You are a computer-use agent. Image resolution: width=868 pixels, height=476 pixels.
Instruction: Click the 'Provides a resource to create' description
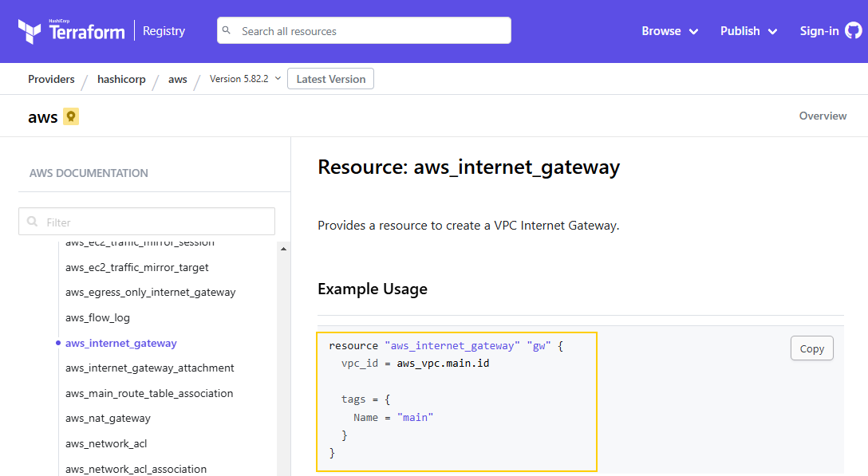click(x=468, y=226)
